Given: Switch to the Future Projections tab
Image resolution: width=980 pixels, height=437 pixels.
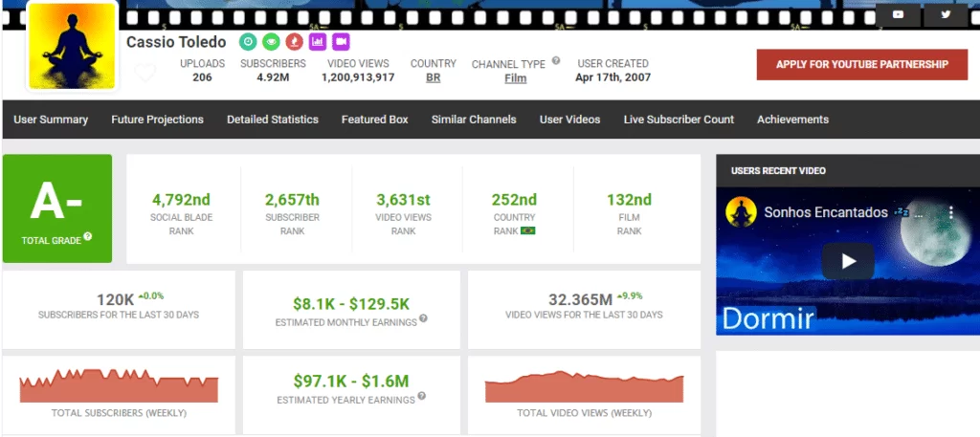Looking at the screenshot, I should pos(157,120).
